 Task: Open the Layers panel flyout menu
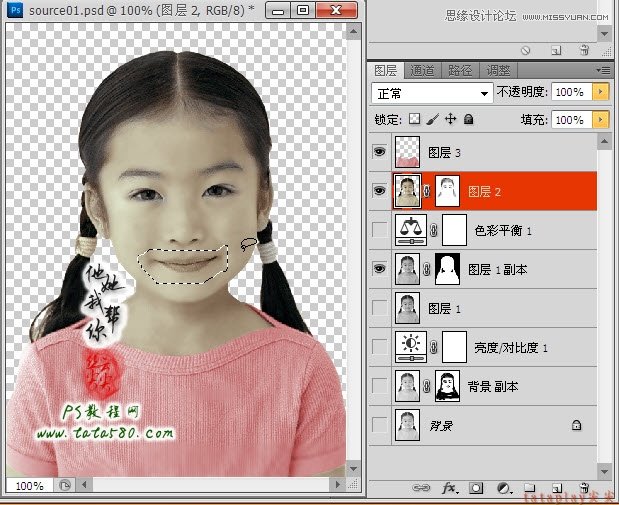coord(603,70)
